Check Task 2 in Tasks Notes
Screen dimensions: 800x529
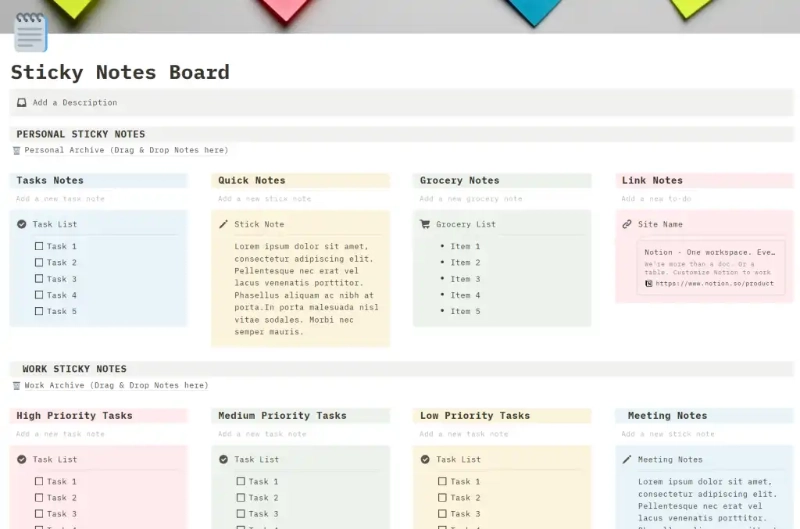pos(39,262)
